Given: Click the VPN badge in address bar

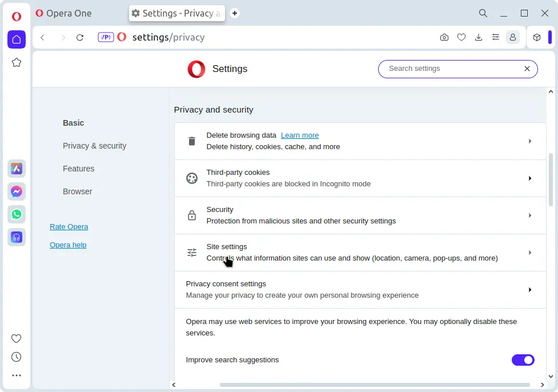Looking at the screenshot, I should click(x=106, y=37).
